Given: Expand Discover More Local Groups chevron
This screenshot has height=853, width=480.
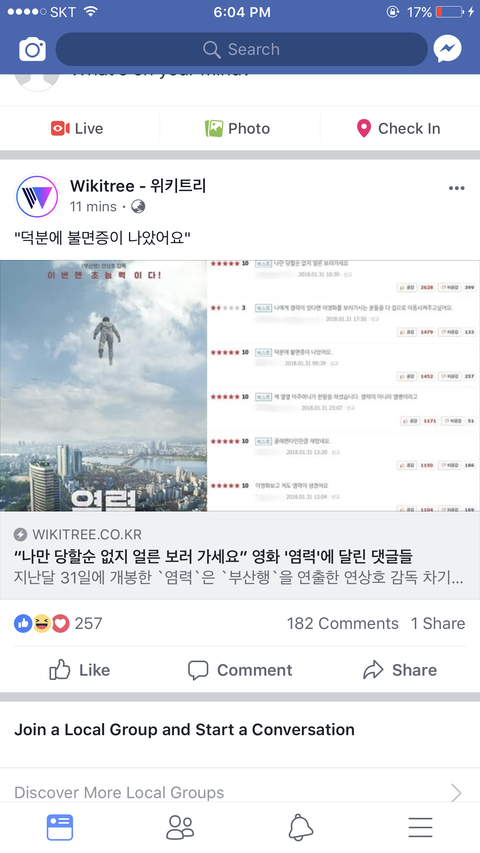Looking at the screenshot, I should (456, 793).
